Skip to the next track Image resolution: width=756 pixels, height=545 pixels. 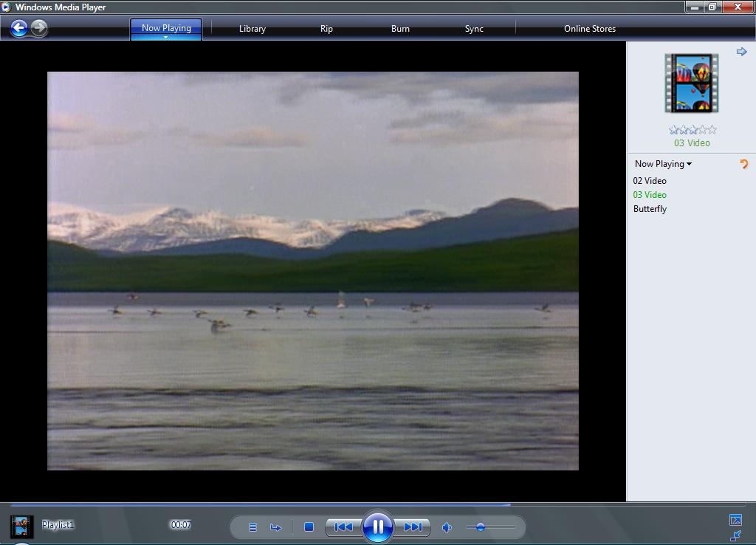point(413,527)
